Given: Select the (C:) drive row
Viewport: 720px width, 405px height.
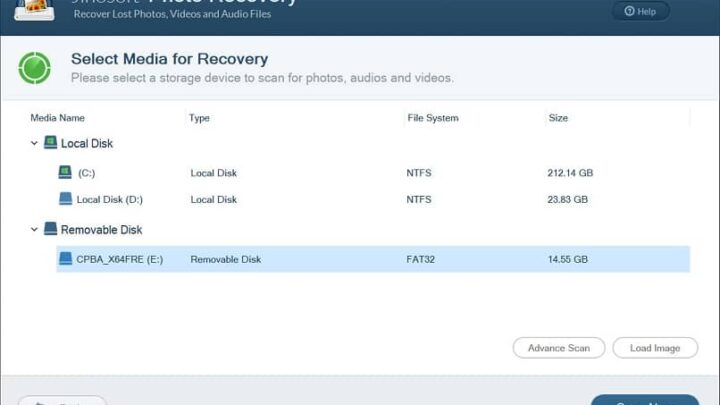Looking at the screenshot, I should click(x=373, y=173).
